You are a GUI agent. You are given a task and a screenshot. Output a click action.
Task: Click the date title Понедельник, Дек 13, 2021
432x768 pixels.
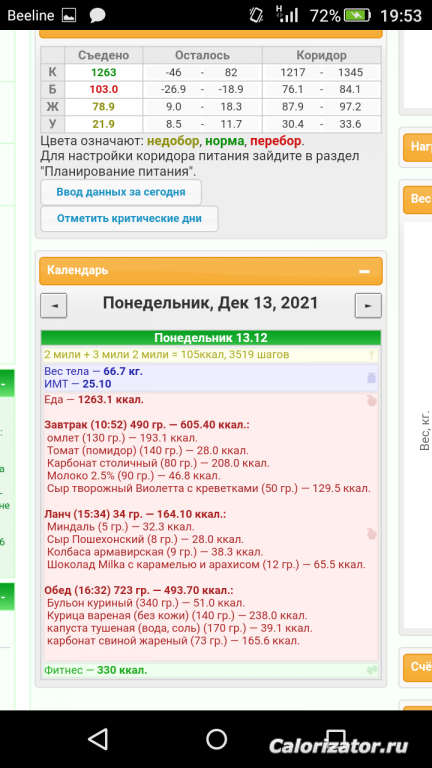click(211, 303)
